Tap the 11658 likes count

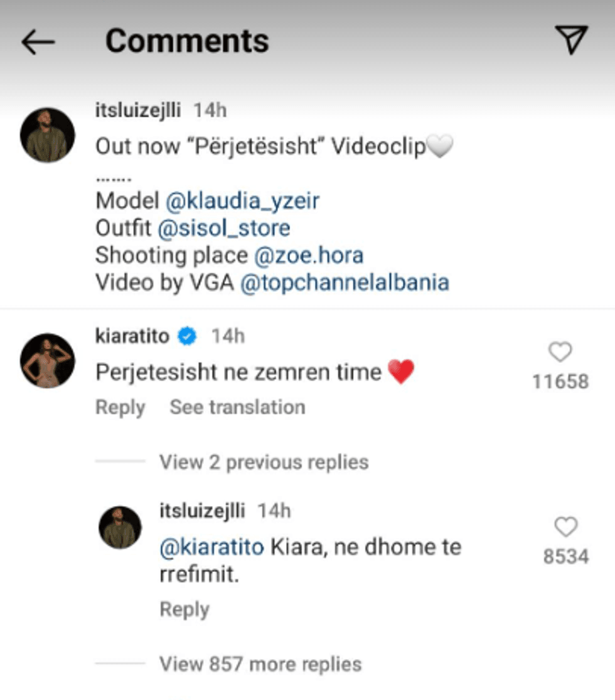pos(560,381)
